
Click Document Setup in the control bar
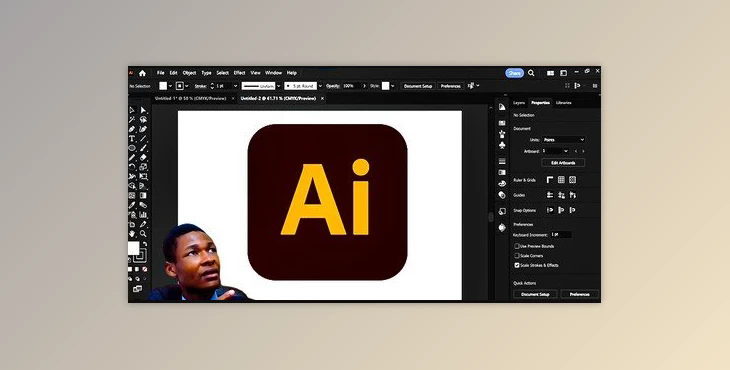(418, 86)
